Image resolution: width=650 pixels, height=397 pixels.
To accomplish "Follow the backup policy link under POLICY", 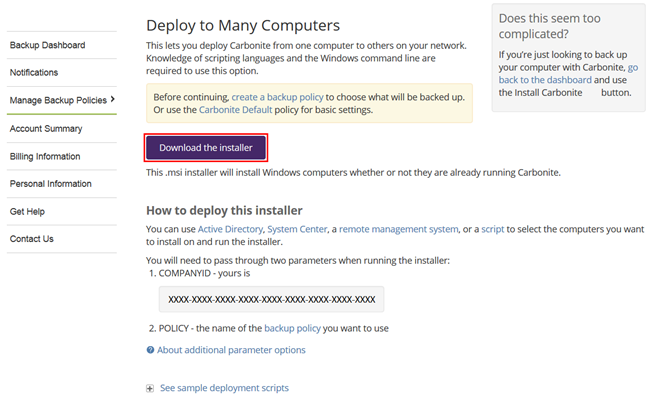I will (292, 328).
